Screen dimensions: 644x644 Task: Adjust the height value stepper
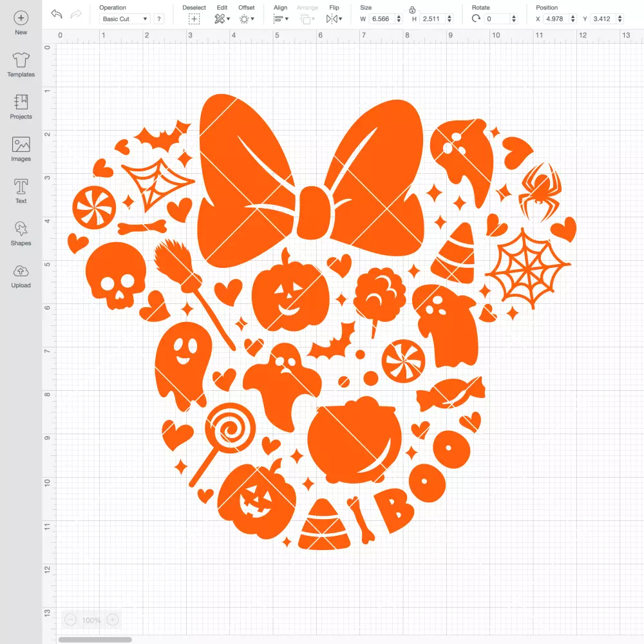pos(450,19)
